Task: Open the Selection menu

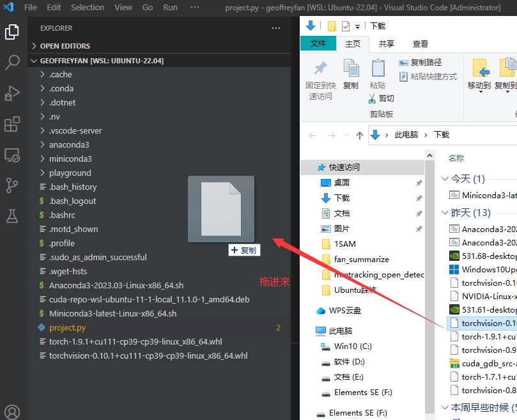Action: [88, 8]
